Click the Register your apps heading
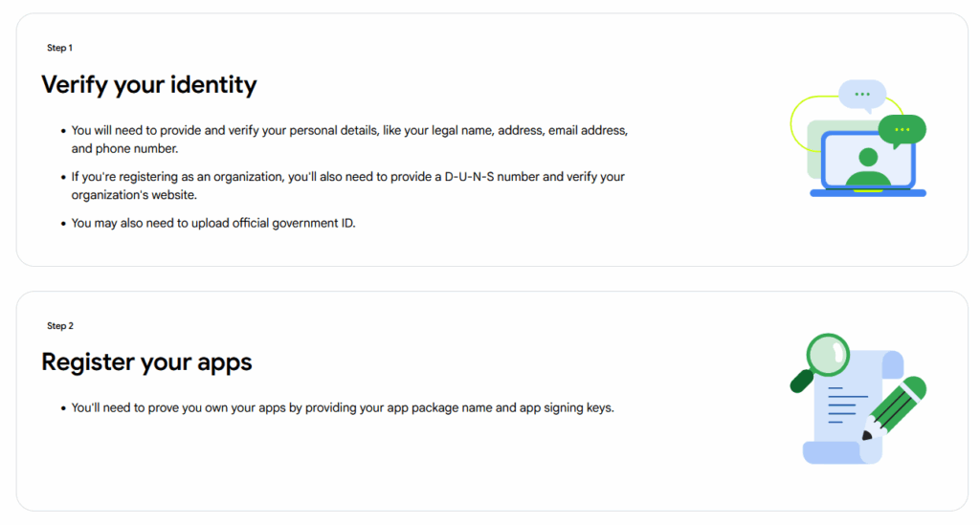980x525 pixels. [146, 362]
